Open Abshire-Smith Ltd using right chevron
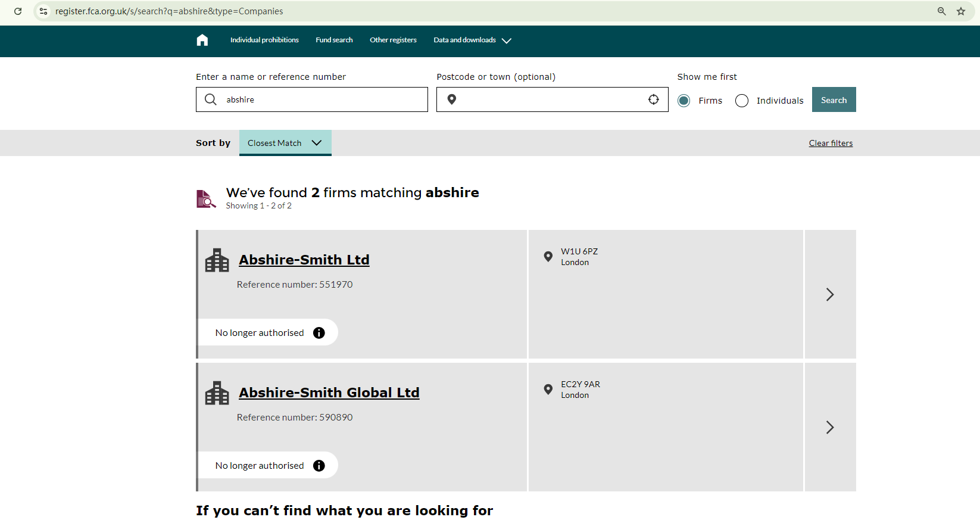980x520 pixels. pyautogui.click(x=830, y=294)
